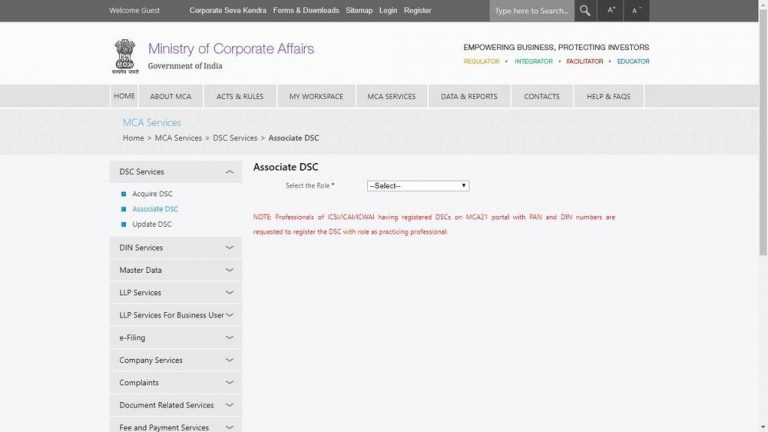Screen dimensions: 768x432
Task: Click the Government of India emblem logo
Action: (x=125, y=56)
